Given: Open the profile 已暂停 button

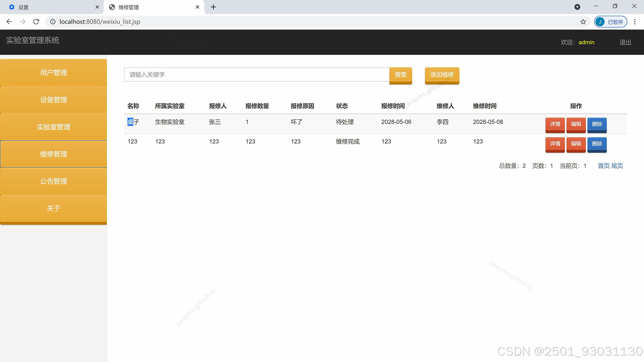Looking at the screenshot, I should tap(610, 22).
